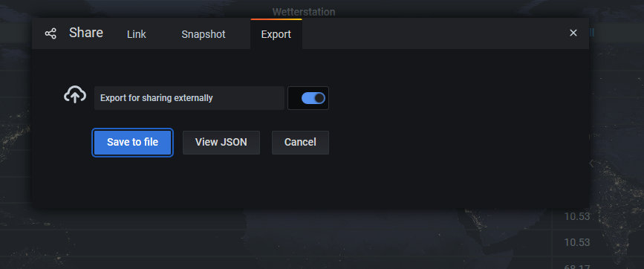Open View JSON
Image resolution: width=644 pixels, height=269 pixels.
[x=221, y=143]
